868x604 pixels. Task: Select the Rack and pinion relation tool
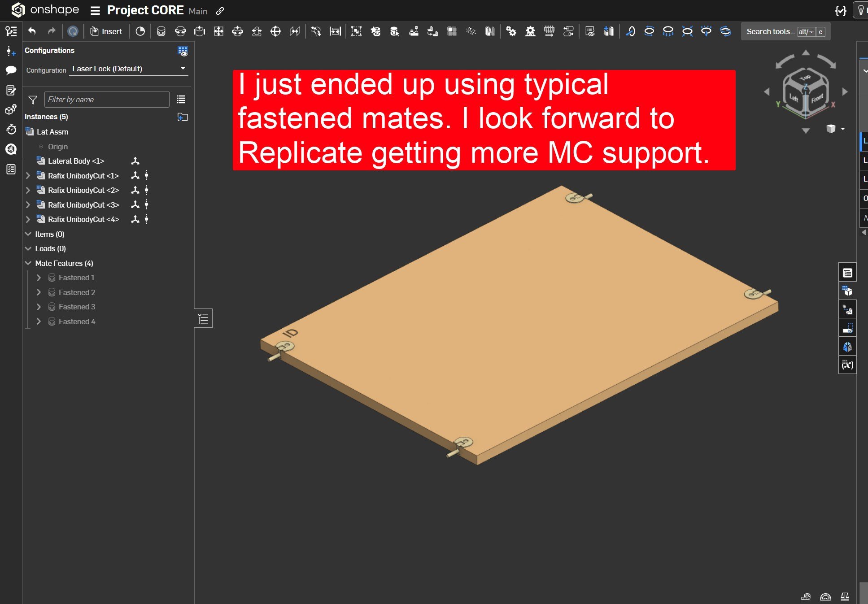click(530, 31)
